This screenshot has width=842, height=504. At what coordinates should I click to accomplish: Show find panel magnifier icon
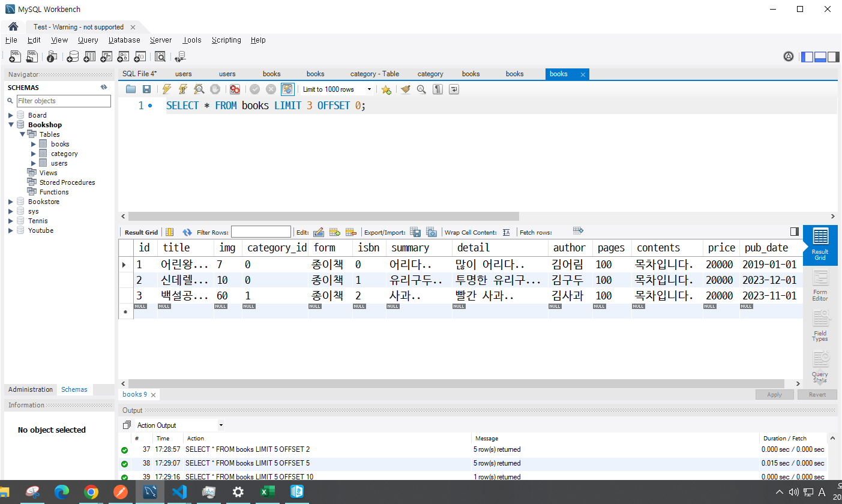[421, 89]
